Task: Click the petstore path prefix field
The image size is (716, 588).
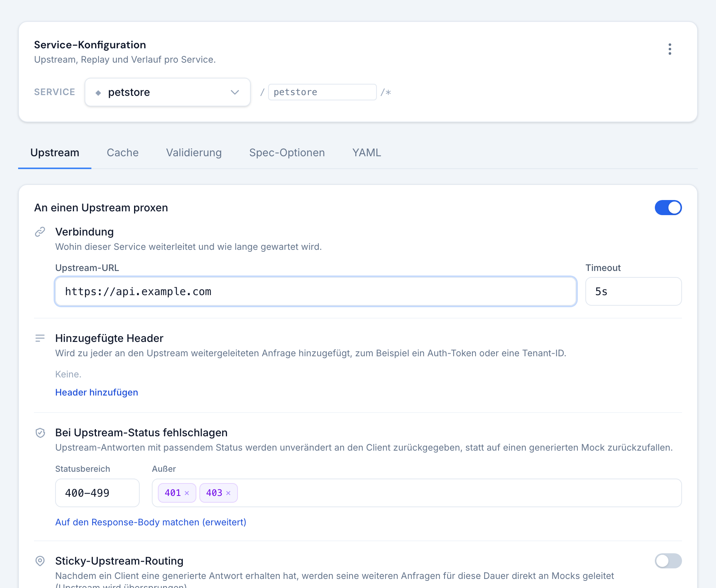Action: coord(322,92)
